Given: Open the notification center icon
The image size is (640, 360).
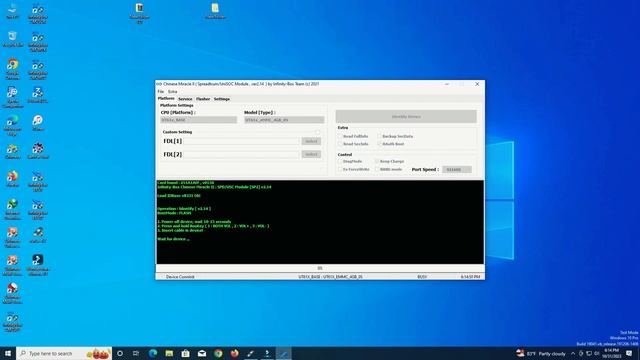Looking at the screenshot, I should click(629, 353).
